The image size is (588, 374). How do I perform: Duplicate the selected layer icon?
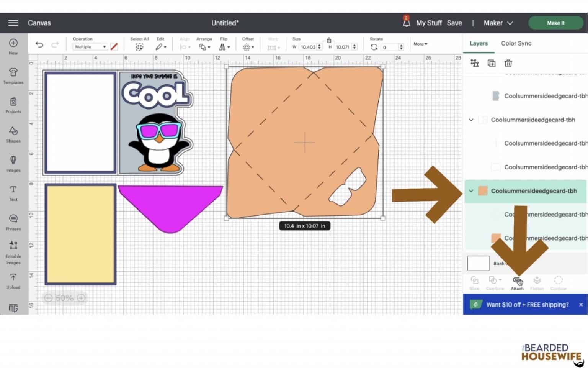[x=491, y=64]
